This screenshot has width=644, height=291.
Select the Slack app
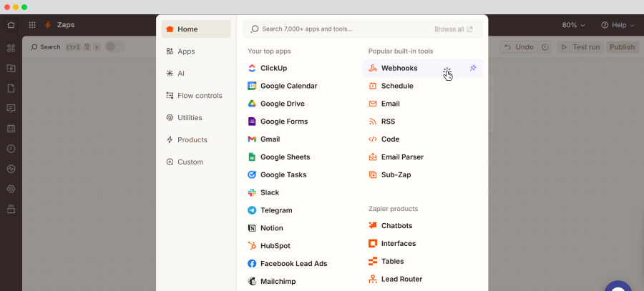[269, 192]
